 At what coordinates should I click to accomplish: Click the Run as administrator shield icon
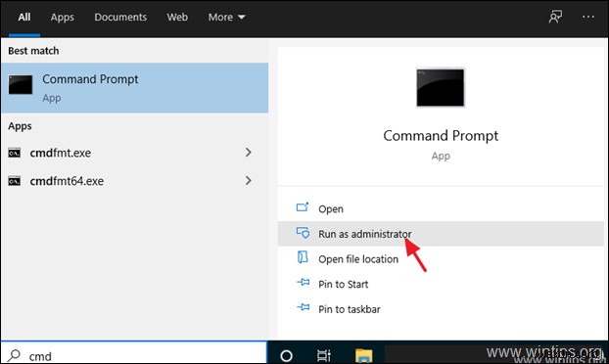coord(303,233)
